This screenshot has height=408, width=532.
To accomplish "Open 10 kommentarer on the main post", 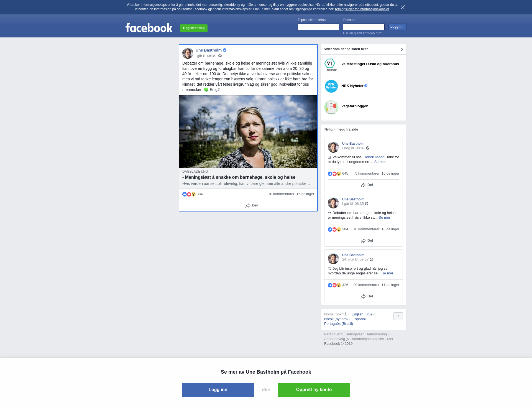I will point(281,194).
